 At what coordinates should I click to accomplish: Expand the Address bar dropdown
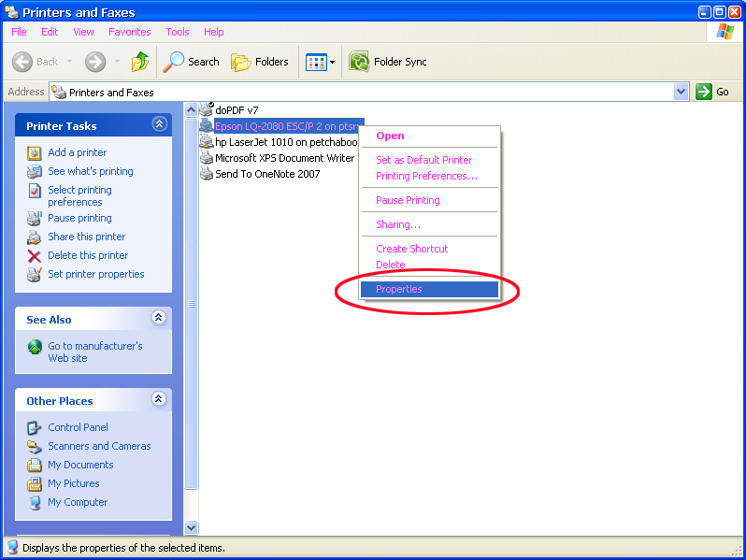click(x=681, y=92)
